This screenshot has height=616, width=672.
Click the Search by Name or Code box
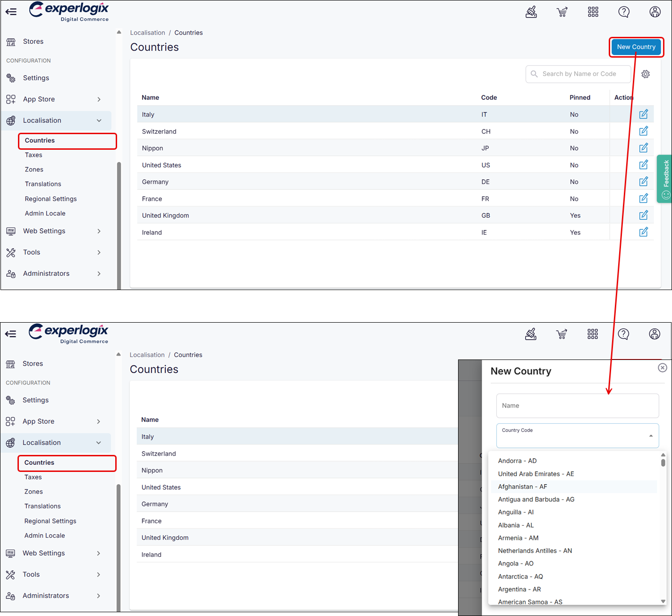pos(579,74)
